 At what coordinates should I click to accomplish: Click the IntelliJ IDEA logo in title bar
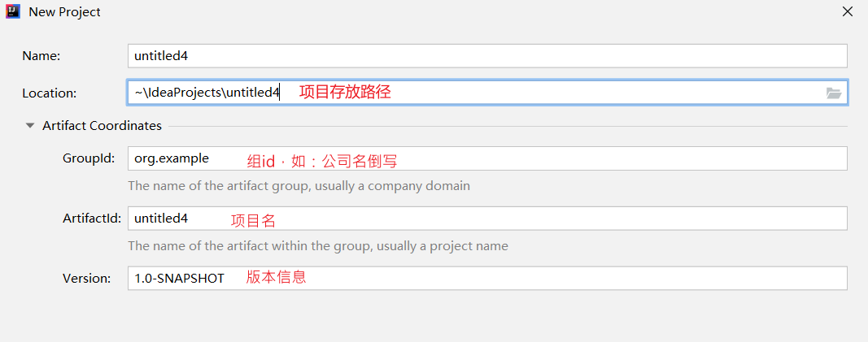click(12, 12)
